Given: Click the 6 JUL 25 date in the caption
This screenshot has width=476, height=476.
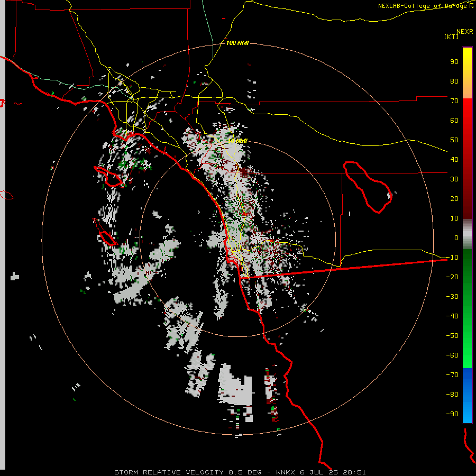Looking at the screenshot, I should 319,472.
